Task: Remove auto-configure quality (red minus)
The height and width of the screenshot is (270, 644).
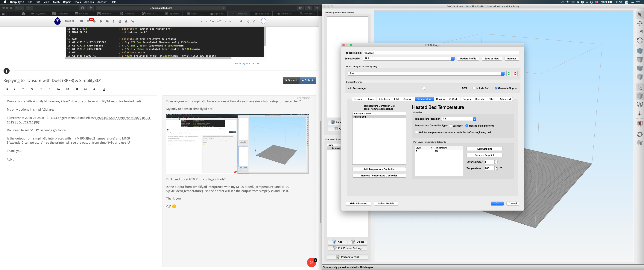Action: (x=515, y=73)
